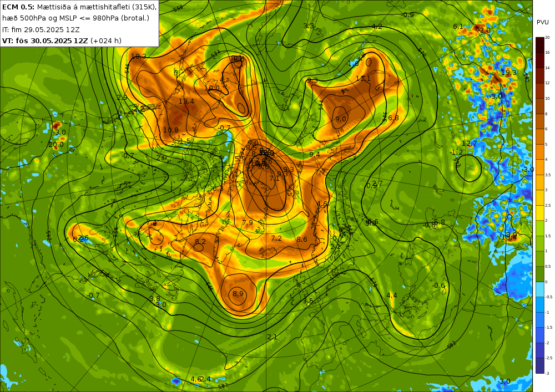Click the light cyan swatch between 0 and -0.5
This screenshot has width=555, height=392.
[540, 289]
